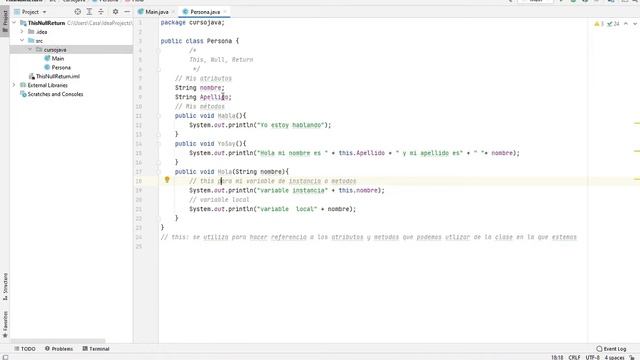640x360 pixels.
Task: Change UTF-8 file encoding
Action: point(592,357)
